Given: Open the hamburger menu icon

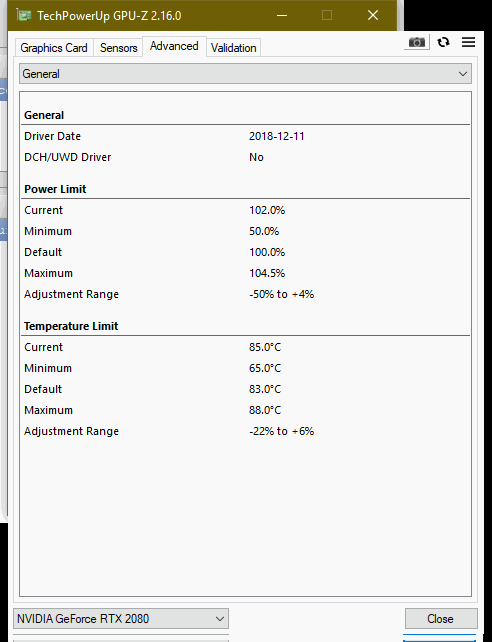Looking at the screenshot, I should (468, 42).
